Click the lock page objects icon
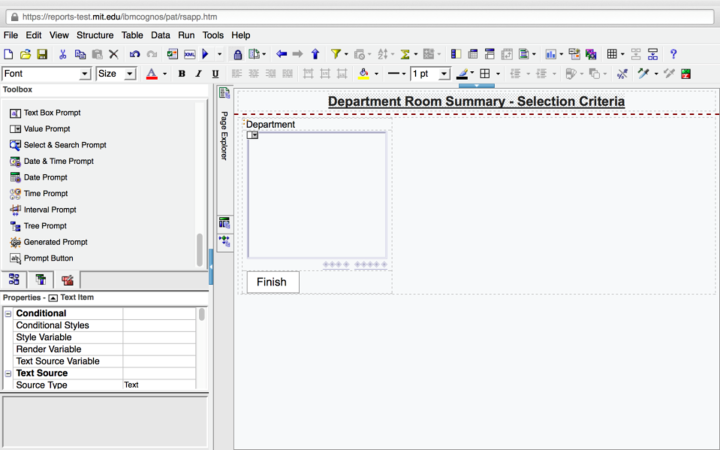 [x=237, y=54]
